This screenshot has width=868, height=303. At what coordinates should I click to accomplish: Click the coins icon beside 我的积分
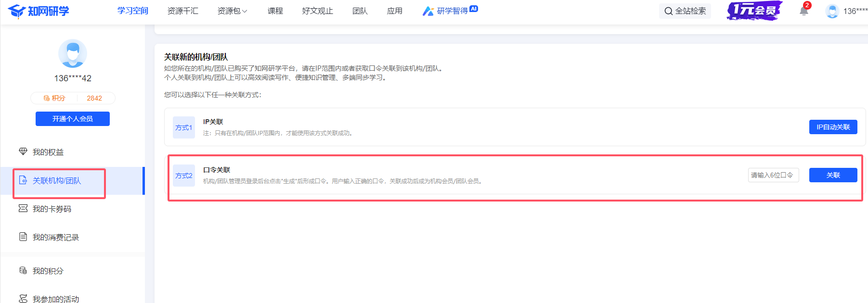(x=23, y=271)
